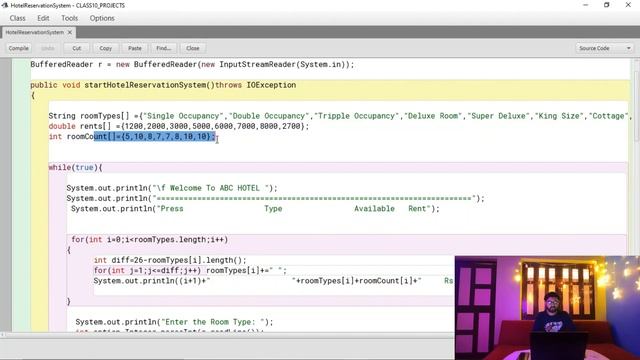Click the inner for loop with j<=diff
Viewport: 640px width, 360px height.
[x=190, y=270]
